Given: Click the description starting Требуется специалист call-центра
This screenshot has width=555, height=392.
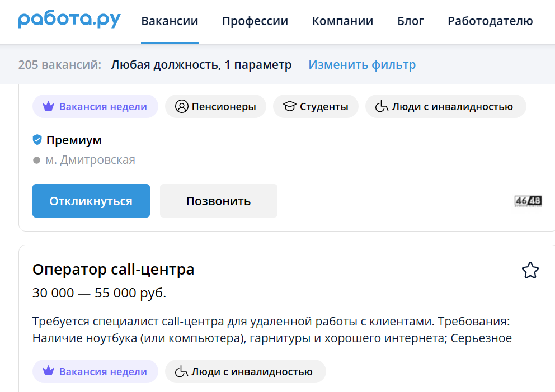Looking at the screenshot, I should 272,330.
